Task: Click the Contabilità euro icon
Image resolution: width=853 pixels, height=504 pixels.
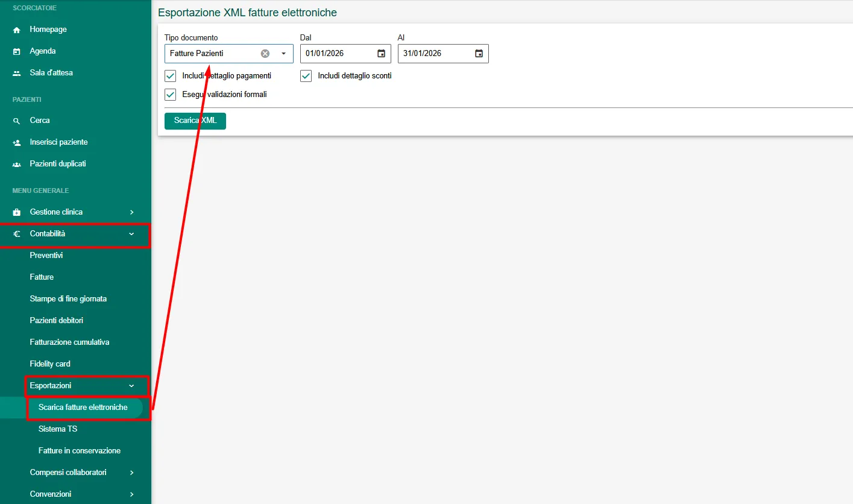Action: [x=17, y=234]
